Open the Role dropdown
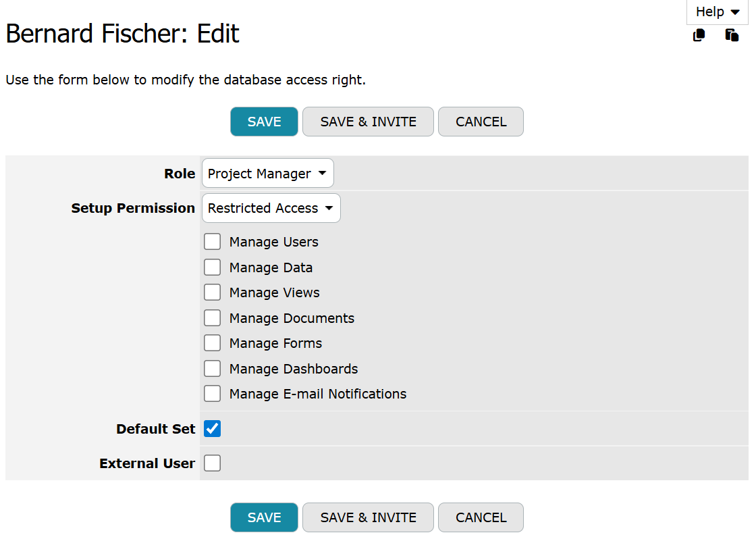The image size is (756, 537). (267, 173)
